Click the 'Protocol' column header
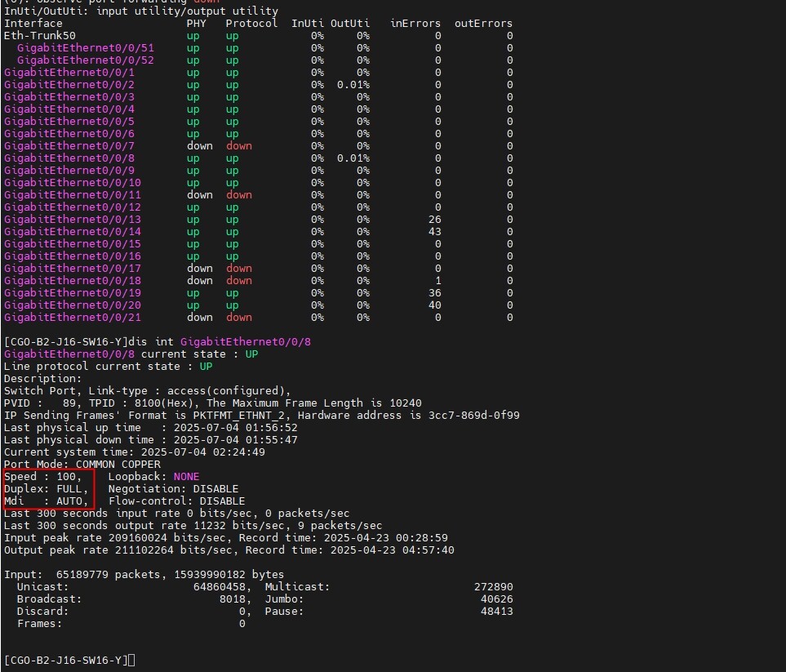This screenshot has height=672, width=786. tap(251, 24)
